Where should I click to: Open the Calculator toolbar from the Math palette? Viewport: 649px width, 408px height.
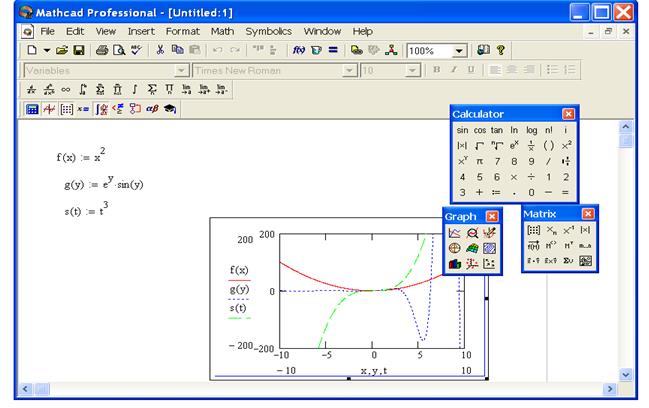tap(32, 109)
